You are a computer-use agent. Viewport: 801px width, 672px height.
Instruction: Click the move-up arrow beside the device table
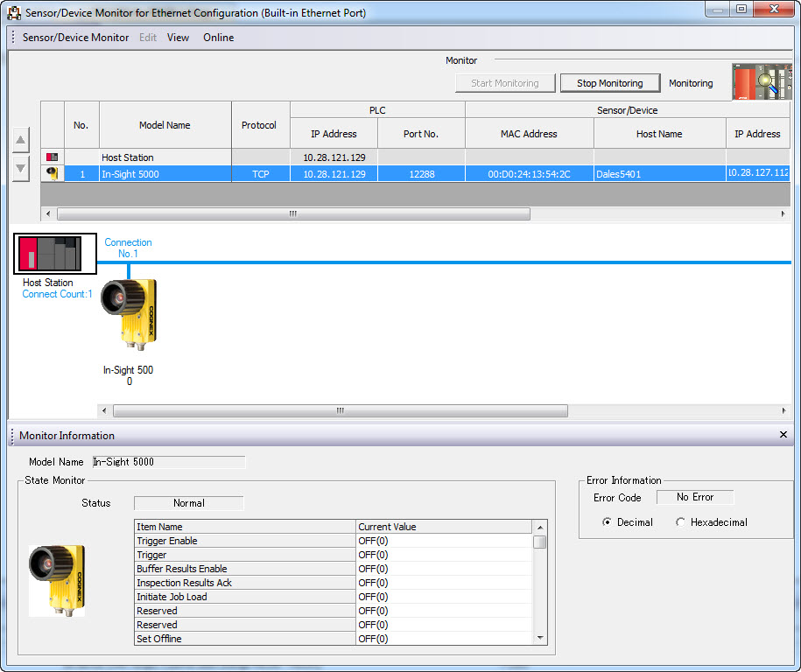[x=21, y=140]
